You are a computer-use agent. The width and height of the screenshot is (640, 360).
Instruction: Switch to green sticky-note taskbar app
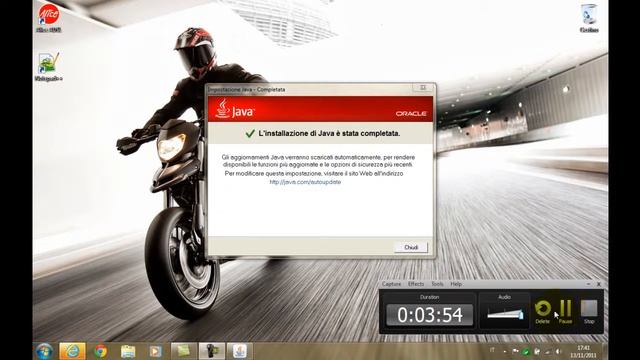click(184, 351)
